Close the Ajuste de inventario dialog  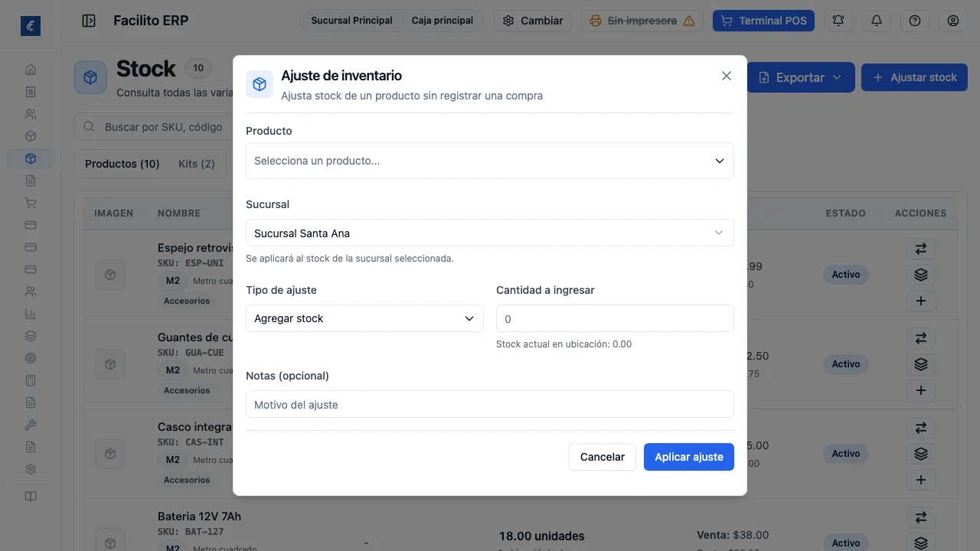727,76
